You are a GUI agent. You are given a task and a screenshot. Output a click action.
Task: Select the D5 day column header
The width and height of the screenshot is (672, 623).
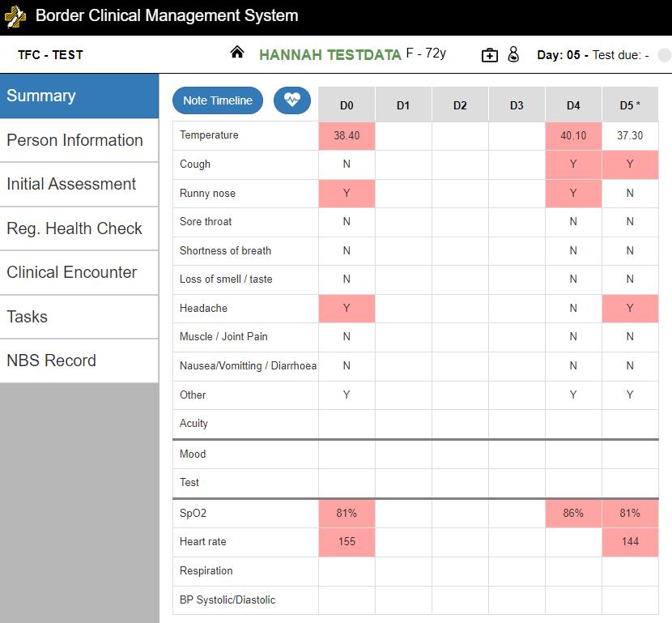click(x=630, y=105)
